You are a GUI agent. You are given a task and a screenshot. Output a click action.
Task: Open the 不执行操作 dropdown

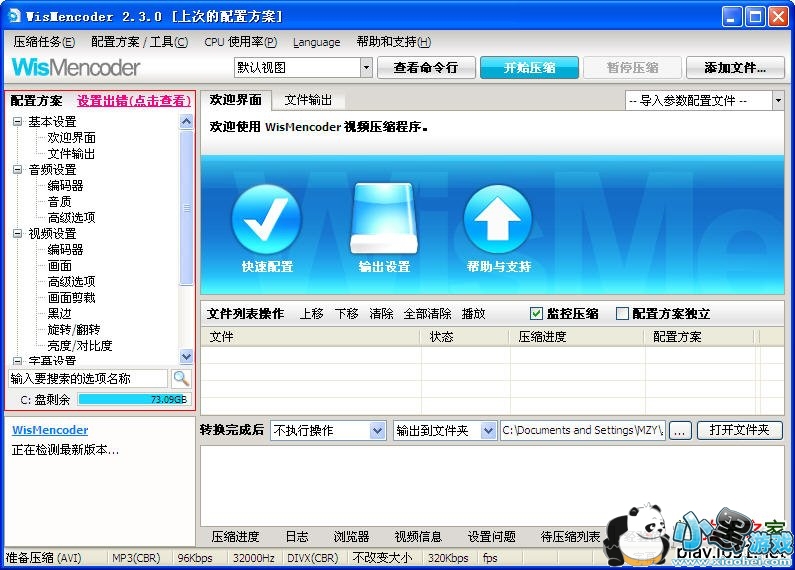pos(377,431)
